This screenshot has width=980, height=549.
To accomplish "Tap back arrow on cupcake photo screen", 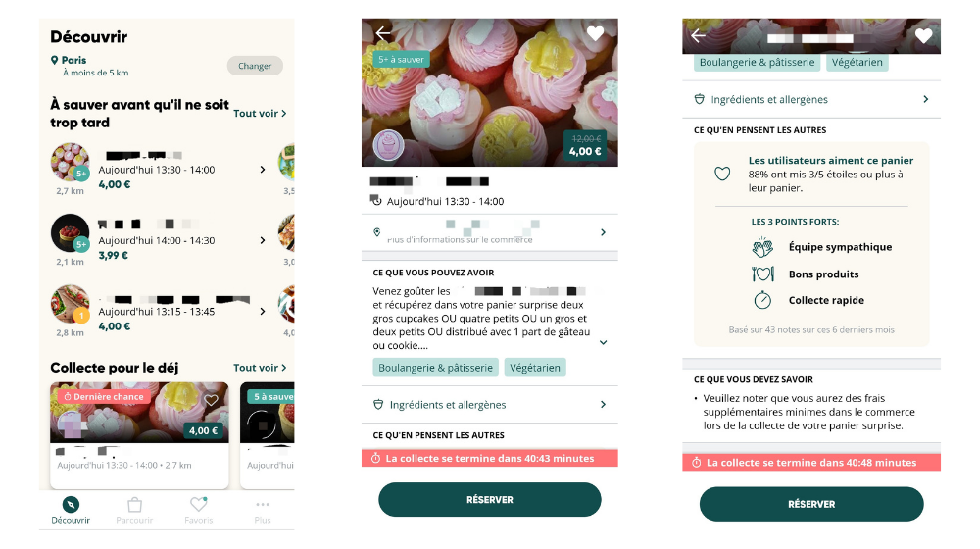I will pyautogui.click(x=382, y=33).
